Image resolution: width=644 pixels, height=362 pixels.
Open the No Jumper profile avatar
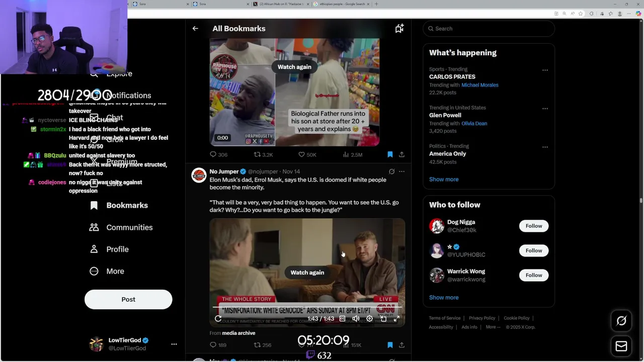(199, 175)
